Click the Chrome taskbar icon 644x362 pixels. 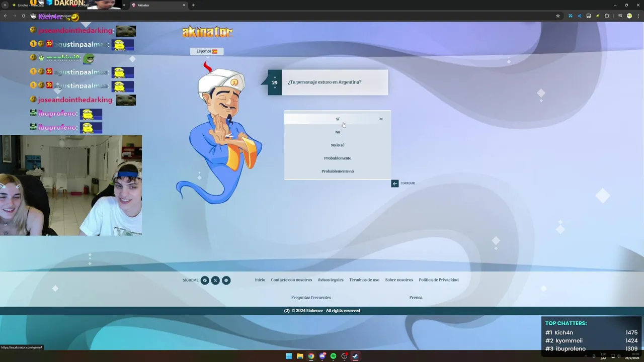[x=311, y=356]
